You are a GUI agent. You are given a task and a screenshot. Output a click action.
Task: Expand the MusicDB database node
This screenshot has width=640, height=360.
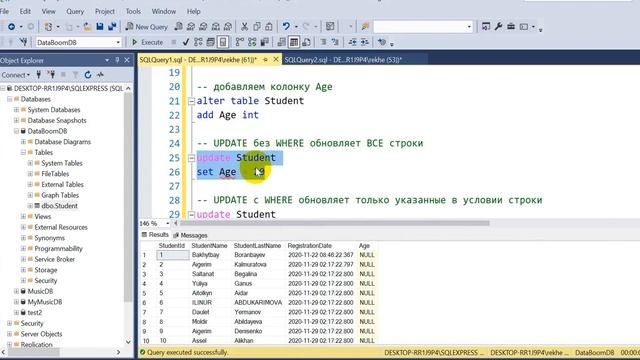(16, 291)
